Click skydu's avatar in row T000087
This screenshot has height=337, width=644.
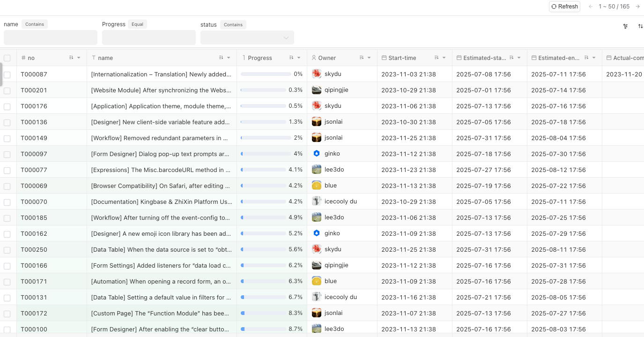pos(317,74)
